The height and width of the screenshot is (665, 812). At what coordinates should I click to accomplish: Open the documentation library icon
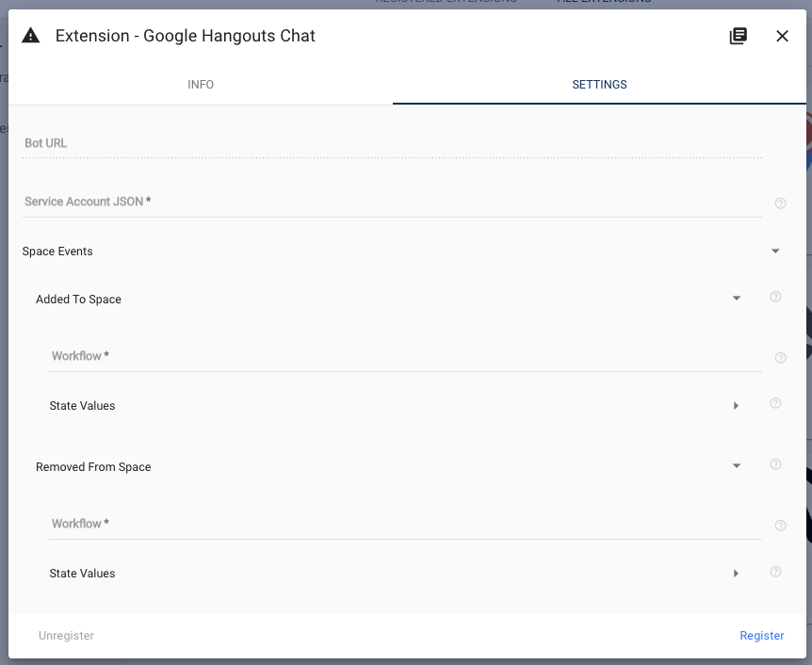(x=739, y=36)
